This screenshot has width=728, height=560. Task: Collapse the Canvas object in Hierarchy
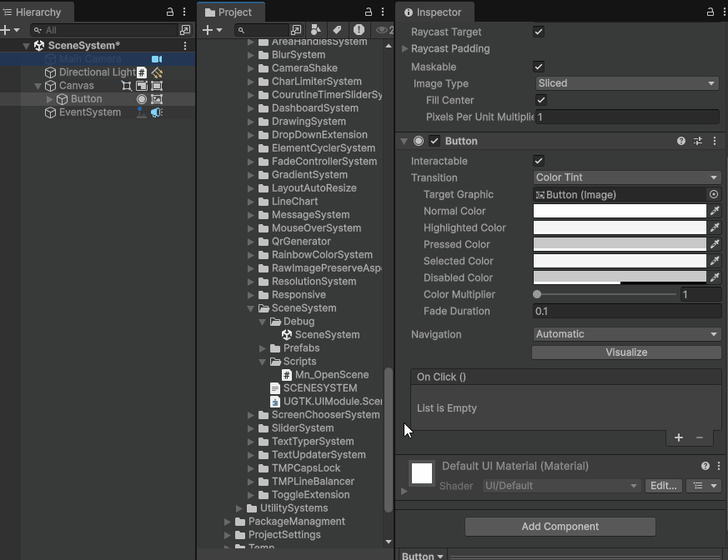coord(38,86)
